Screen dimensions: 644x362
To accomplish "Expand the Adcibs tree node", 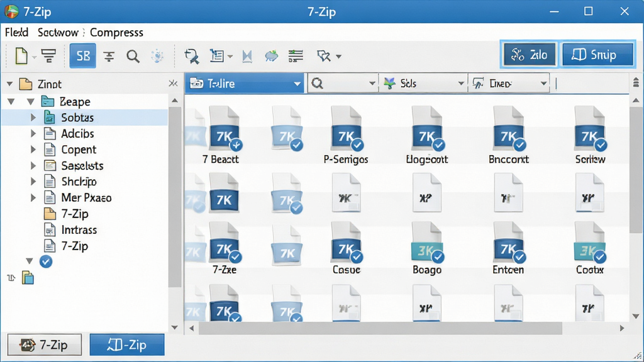I will point(33,133).
